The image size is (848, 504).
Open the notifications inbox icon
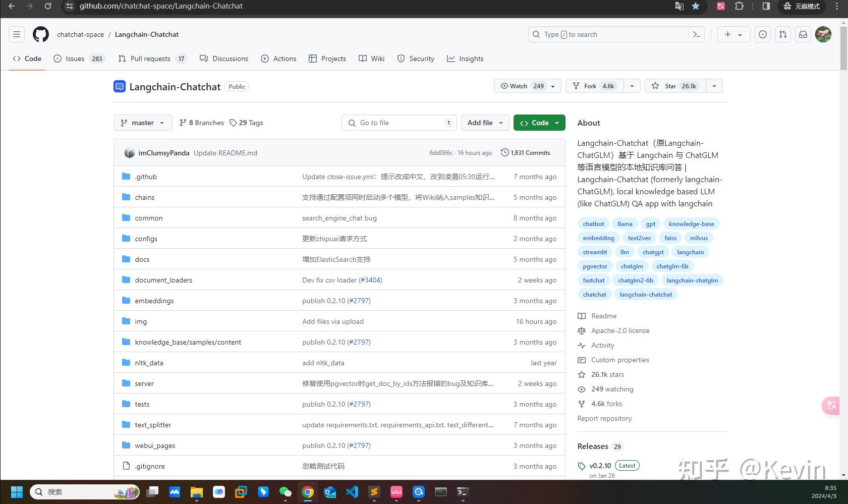(803, 34)
